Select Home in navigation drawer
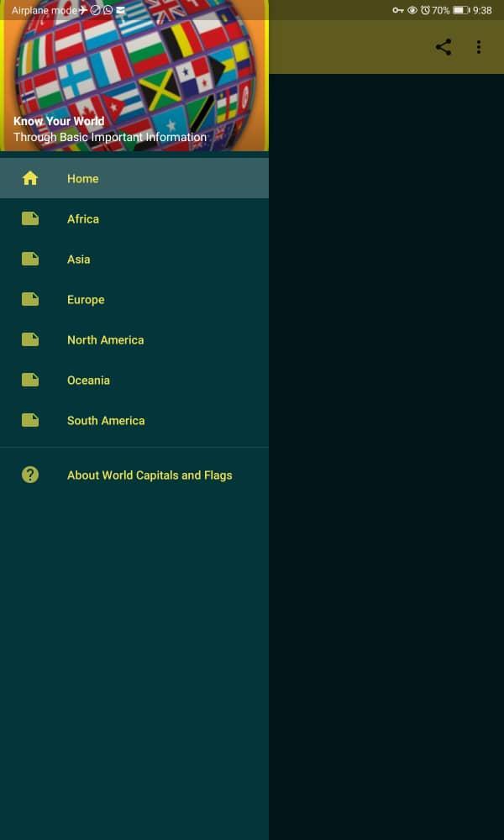This screenshot has height=840, width=504. tap(134, 178)
